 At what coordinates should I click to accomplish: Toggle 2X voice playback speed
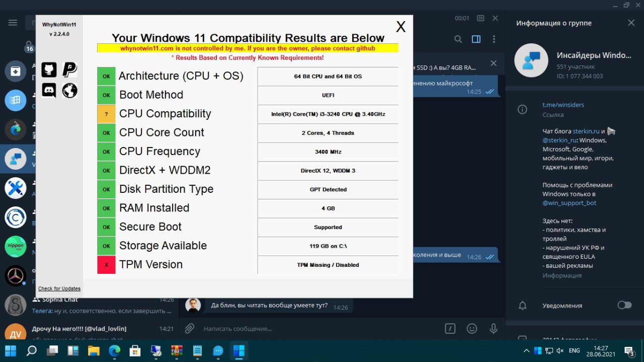click(x=480, y=18)
